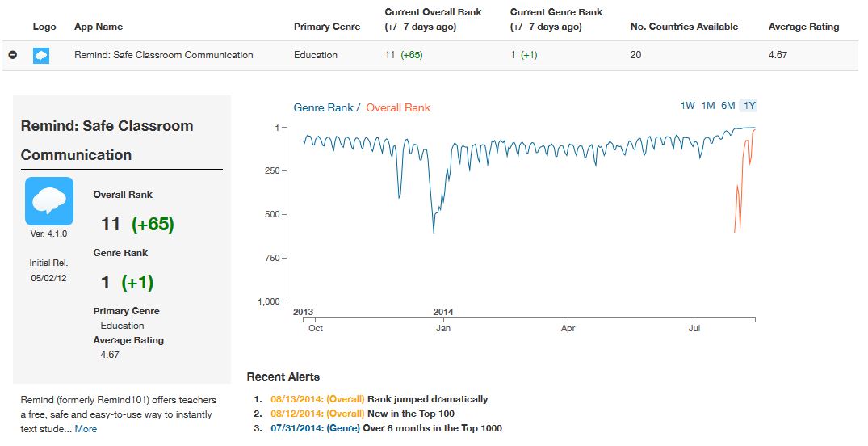The image size is (868, 446).
Task: Switch chart to 6M range
Action: coord(728,106)
